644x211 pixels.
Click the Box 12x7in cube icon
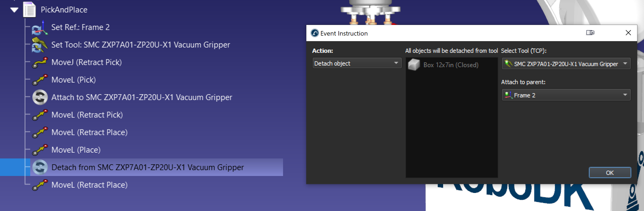(x=414, y=65)
